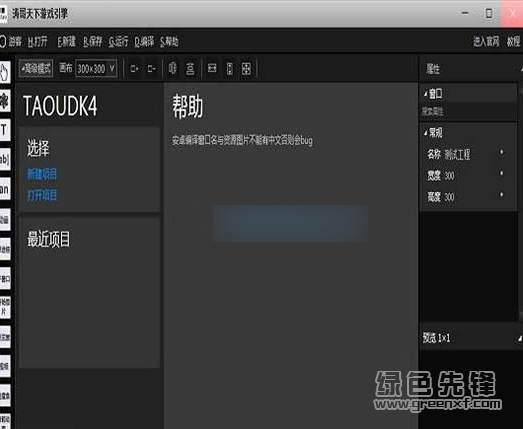Click the 新建项目 link
The image size is (523, 429).
42,174
